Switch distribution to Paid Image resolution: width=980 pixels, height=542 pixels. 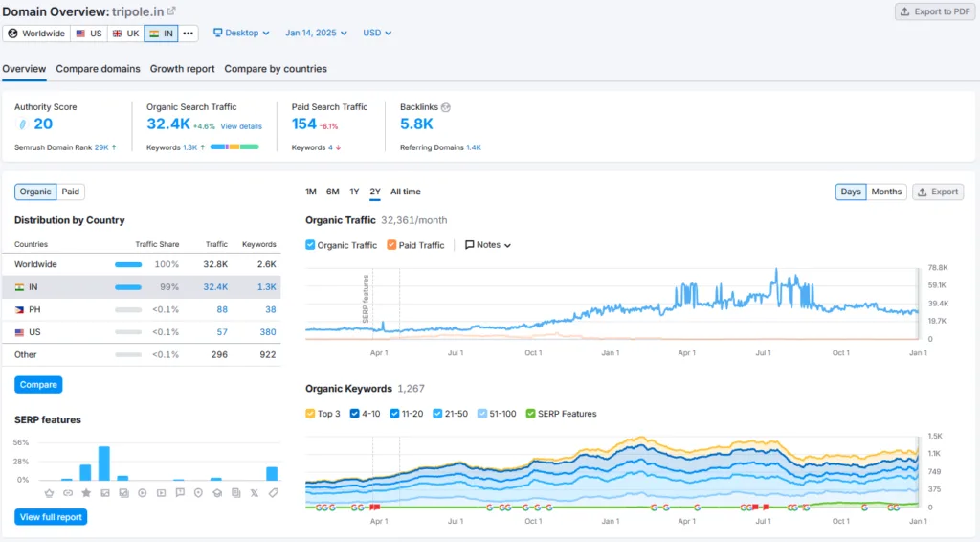point(71,192)
